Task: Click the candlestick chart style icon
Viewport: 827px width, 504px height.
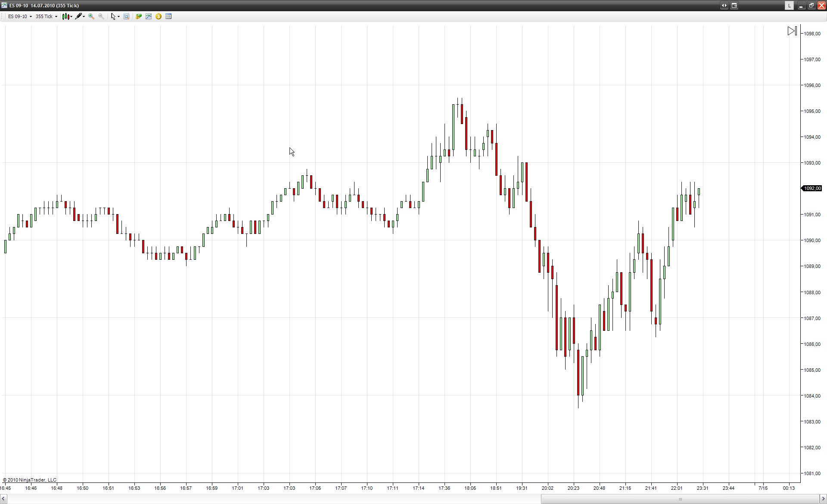Action: [x=65, y=16]
